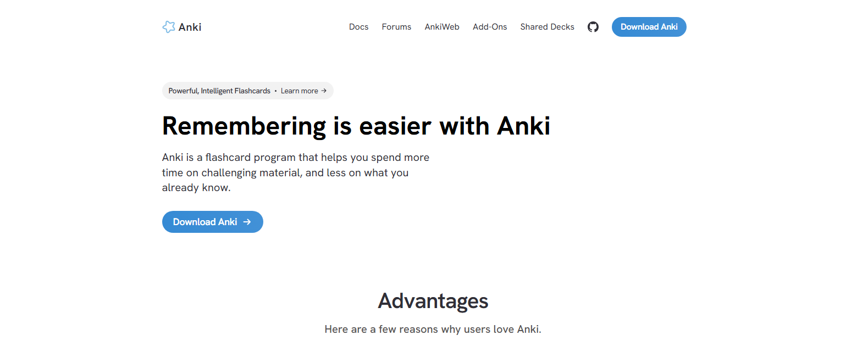The height and width of the screenshot is (352, 868).
Task: Click the AnkiWeb navigation item
Action: coord(442,27)
